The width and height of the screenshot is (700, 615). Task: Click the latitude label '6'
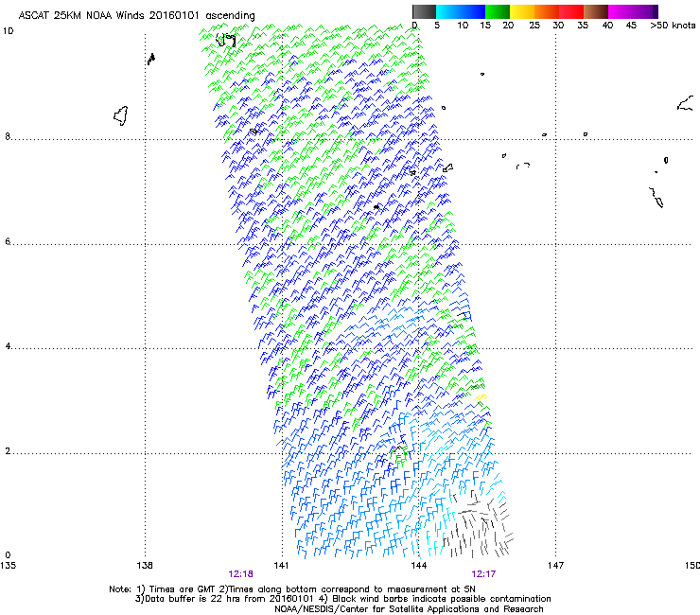(x=8, y=241)
